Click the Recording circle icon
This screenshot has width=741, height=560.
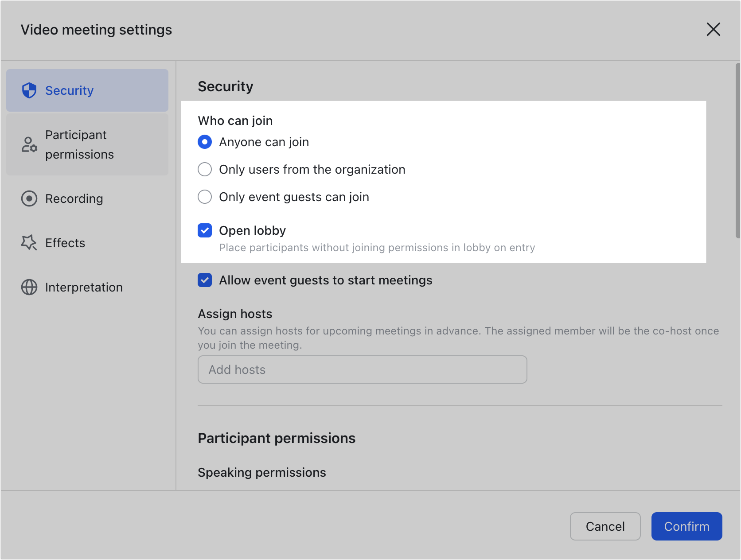coord(29,198)
